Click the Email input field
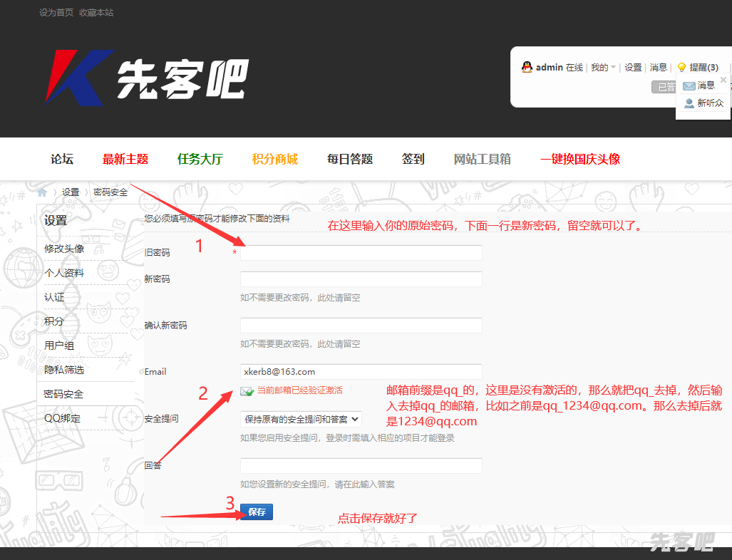Screen dimensions: 732x560 (361, 372)
